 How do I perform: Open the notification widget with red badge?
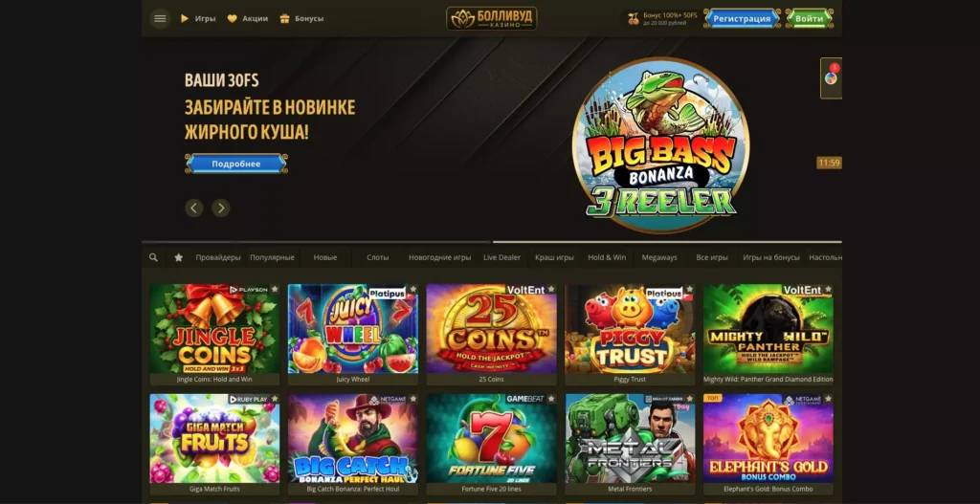click(x=831, y=78)
